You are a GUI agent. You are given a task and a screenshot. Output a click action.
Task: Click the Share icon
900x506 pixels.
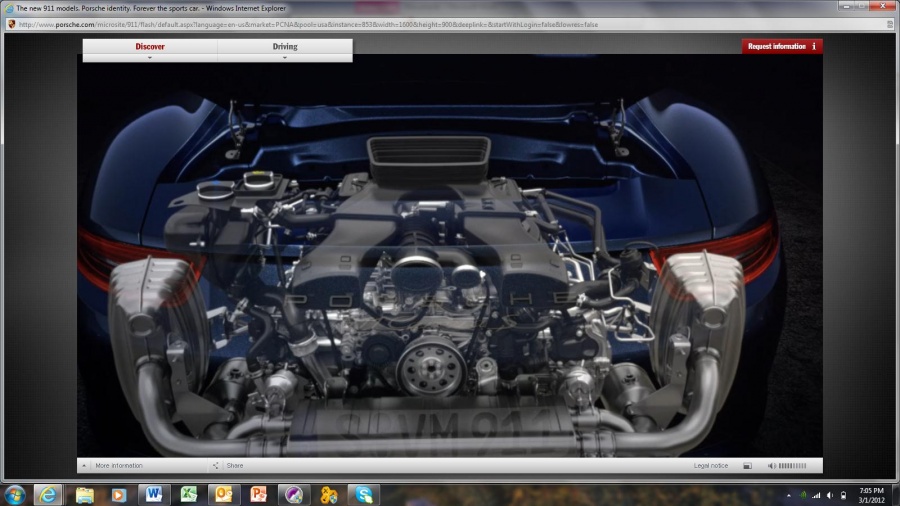point(215,466)
